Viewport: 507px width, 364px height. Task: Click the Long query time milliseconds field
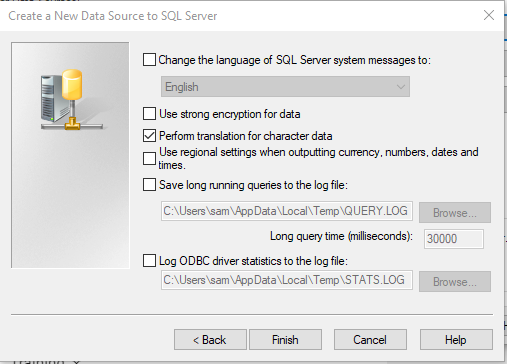coord(454,239)
